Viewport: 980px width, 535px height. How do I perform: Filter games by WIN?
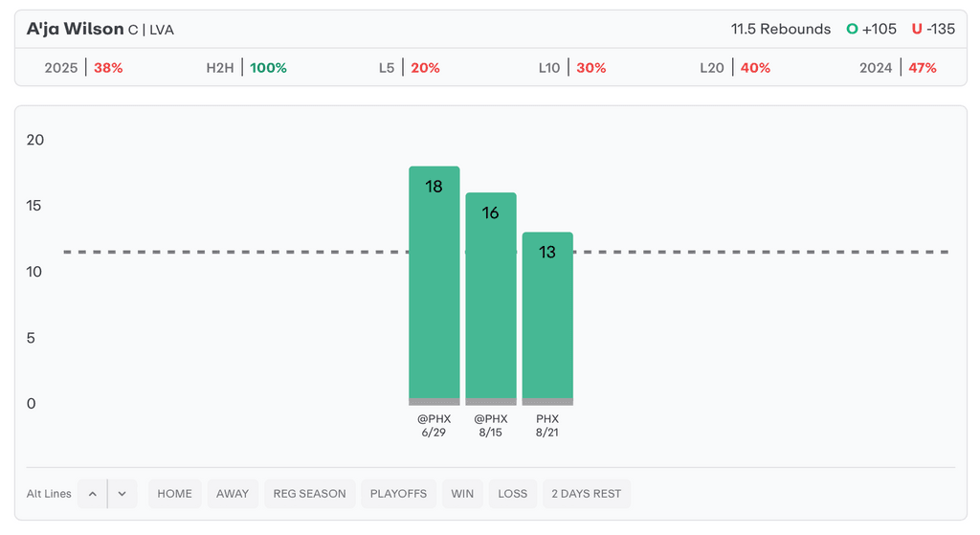click(x=462, y=494)
